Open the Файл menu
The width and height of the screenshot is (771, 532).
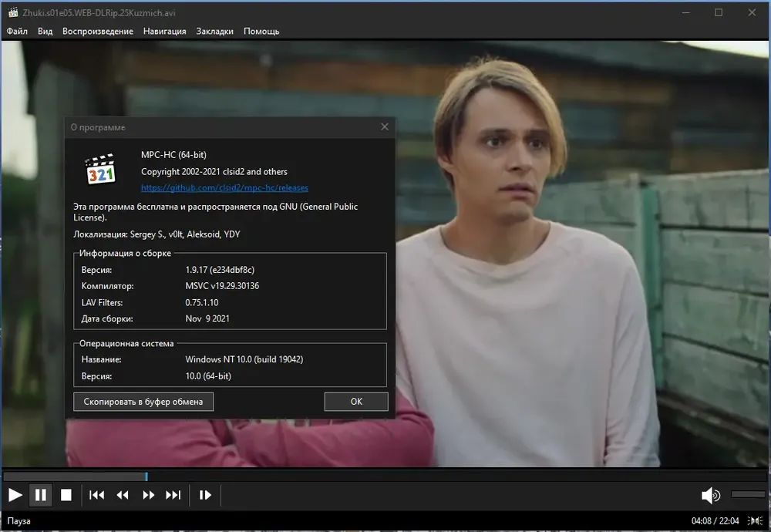[17, 31]
